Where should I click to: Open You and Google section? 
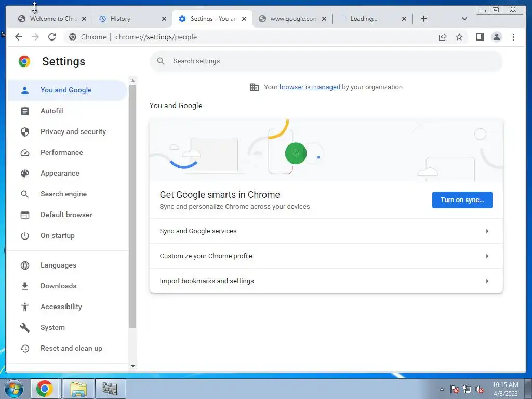(67, 90)
